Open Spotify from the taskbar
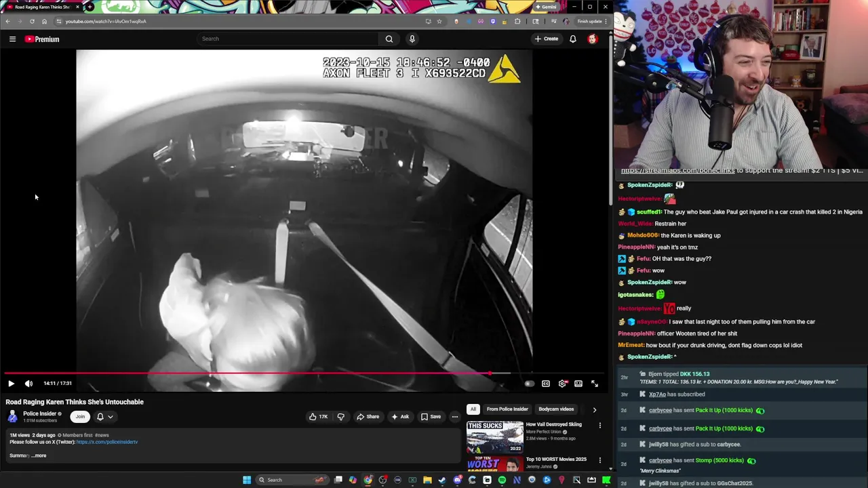 [x=502, y=480]
